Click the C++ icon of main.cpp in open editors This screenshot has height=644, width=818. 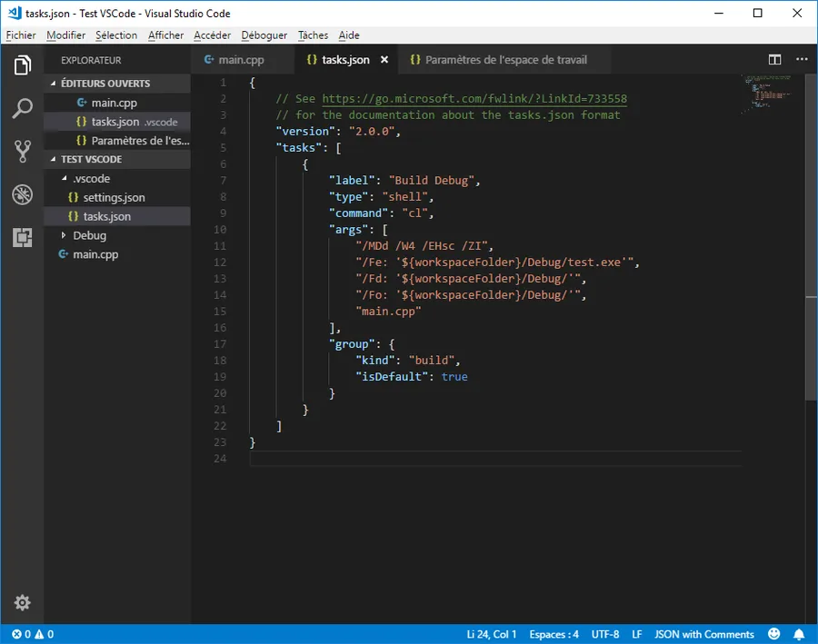[x=82, y=103]
